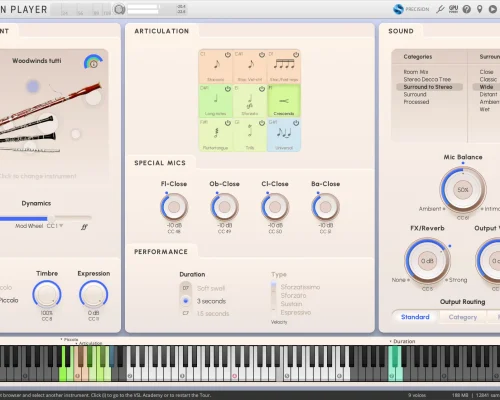Viewport: 500px width, 400px height.
Task: Choose the Distant preset
Action: [x=488, y=94]
